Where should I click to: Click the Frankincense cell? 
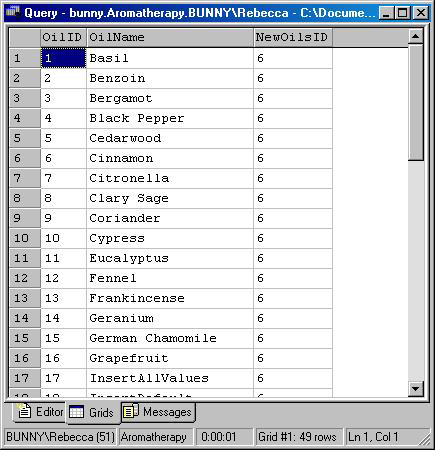170,298
